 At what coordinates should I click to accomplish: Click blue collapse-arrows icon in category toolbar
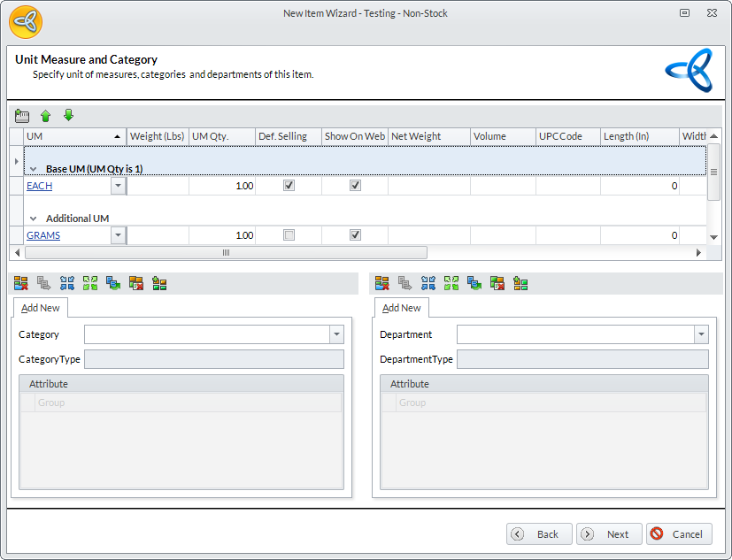point(67,283)
